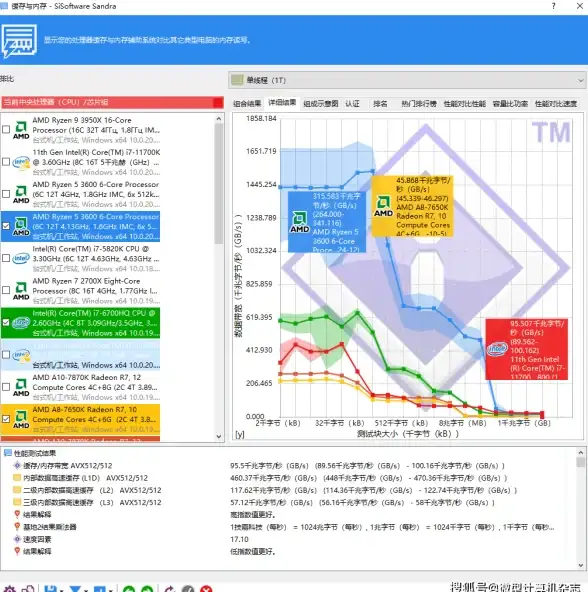Switch to the 组合结果 tab
The height and width of the screenshot is (592, 588).
click(x=247, y=103)
